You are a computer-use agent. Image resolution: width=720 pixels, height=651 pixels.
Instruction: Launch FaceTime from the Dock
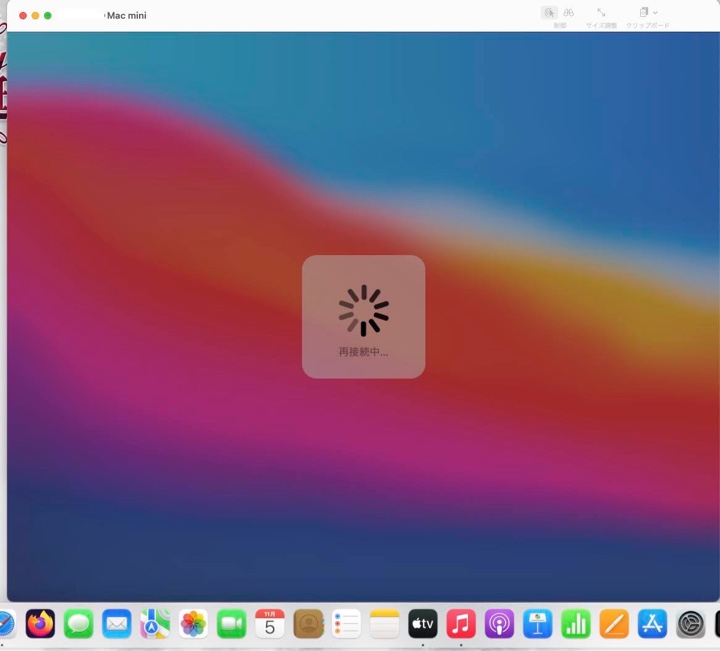pos(232,624)
